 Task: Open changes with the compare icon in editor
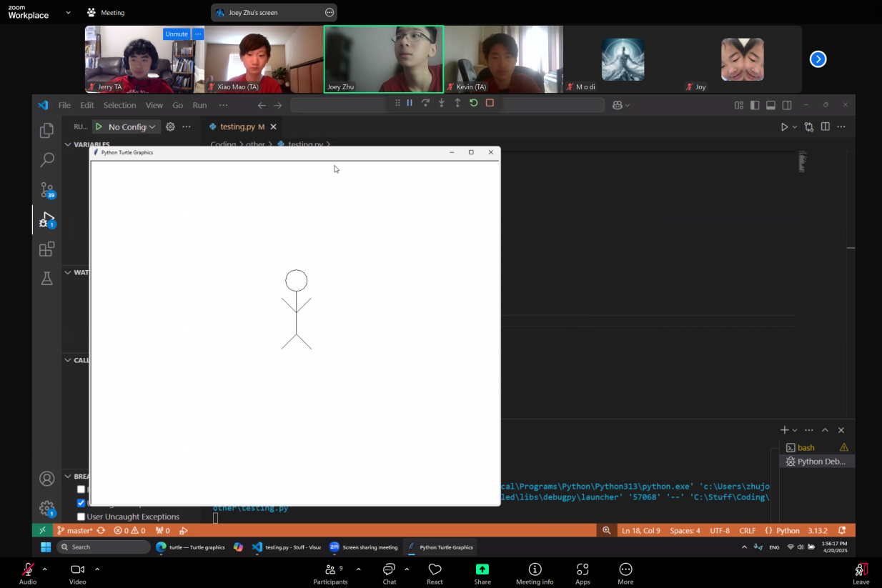[809, 126]
